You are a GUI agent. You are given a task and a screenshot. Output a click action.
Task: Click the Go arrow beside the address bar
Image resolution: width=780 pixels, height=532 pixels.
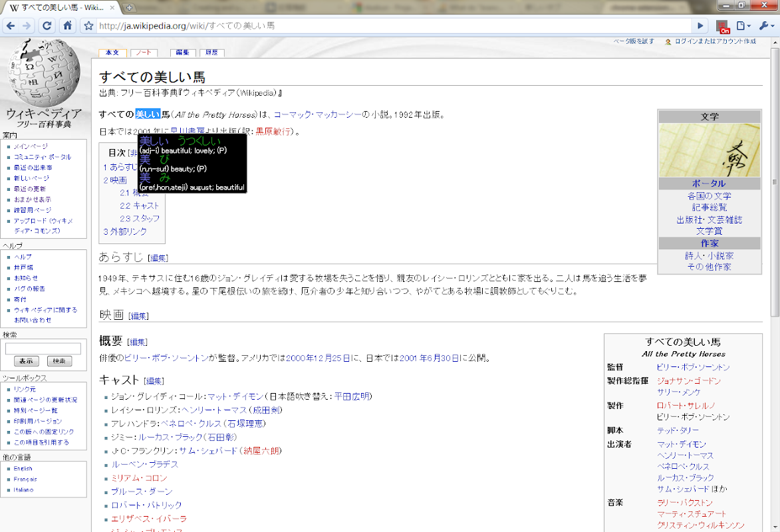tap(700, 27)
